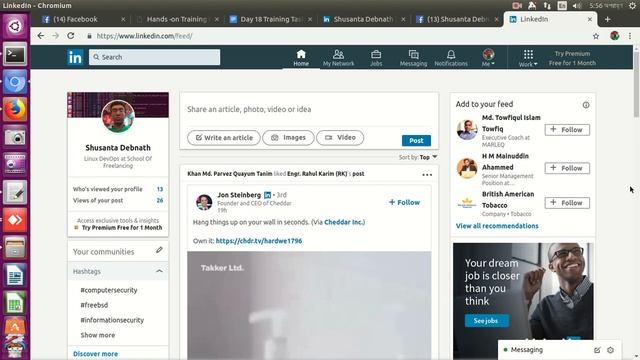Open #freebsd hashtag
The width and height of the screenshot is (640, 360).
(x=94, y=305)
